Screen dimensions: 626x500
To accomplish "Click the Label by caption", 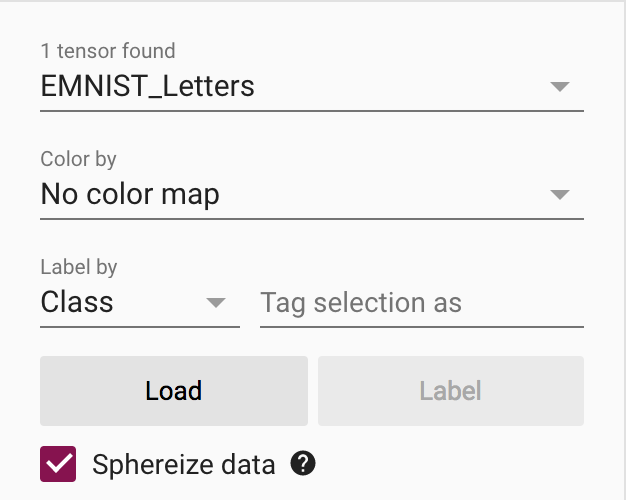I will (x=78, y=267).
